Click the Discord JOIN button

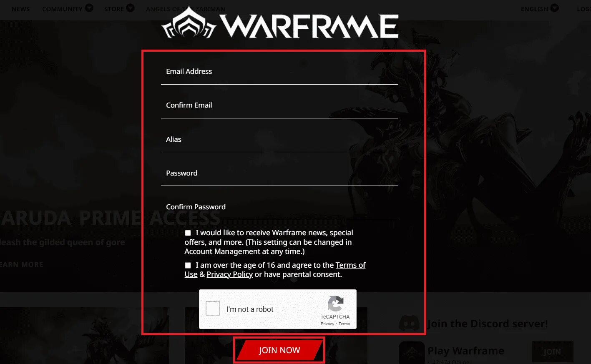click(552, 352)
